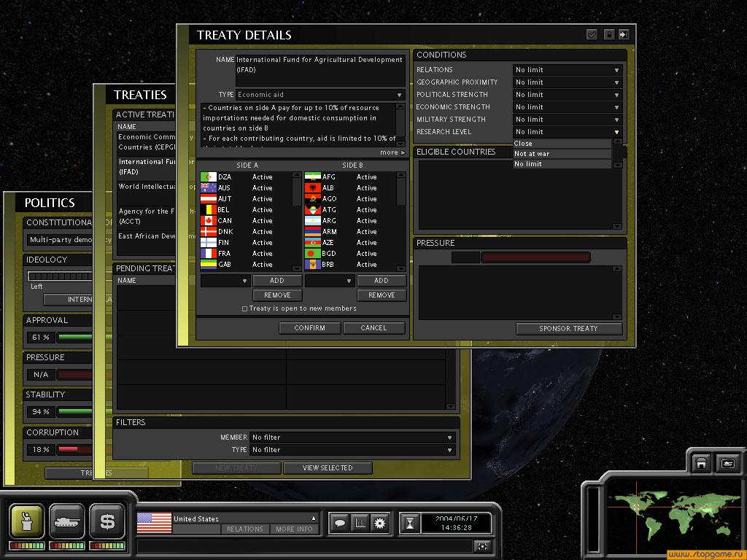Toggle the padlock icon in Treaty Details
This screenshot has width=747, height=560.
(608, 34)
